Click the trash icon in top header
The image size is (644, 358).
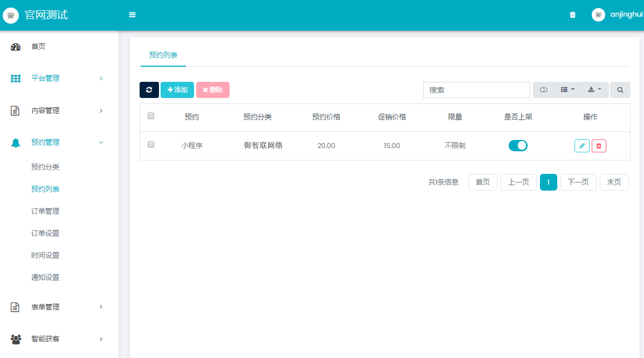572,15
